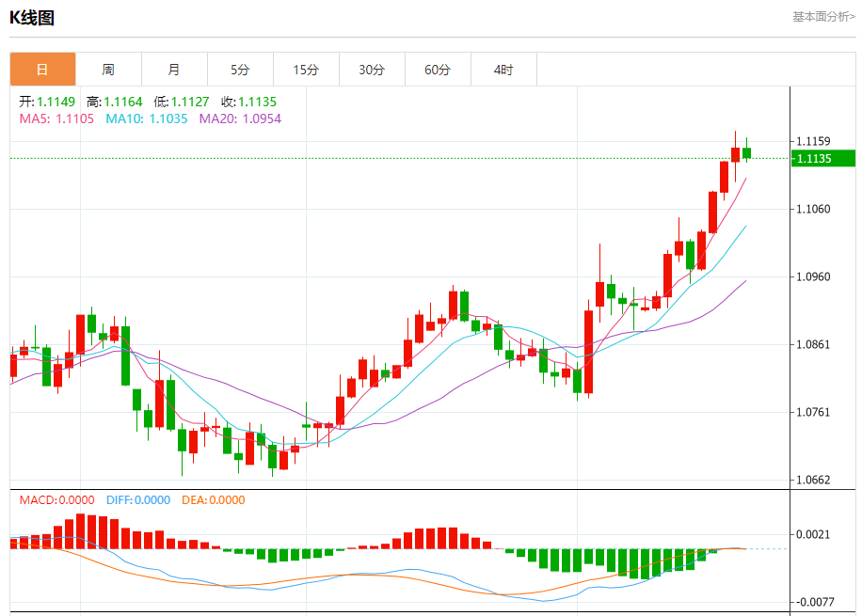Select the 日 daily chart tab
Image resolution: width=862 pixels, height=616 pixels.
[42, 70]
